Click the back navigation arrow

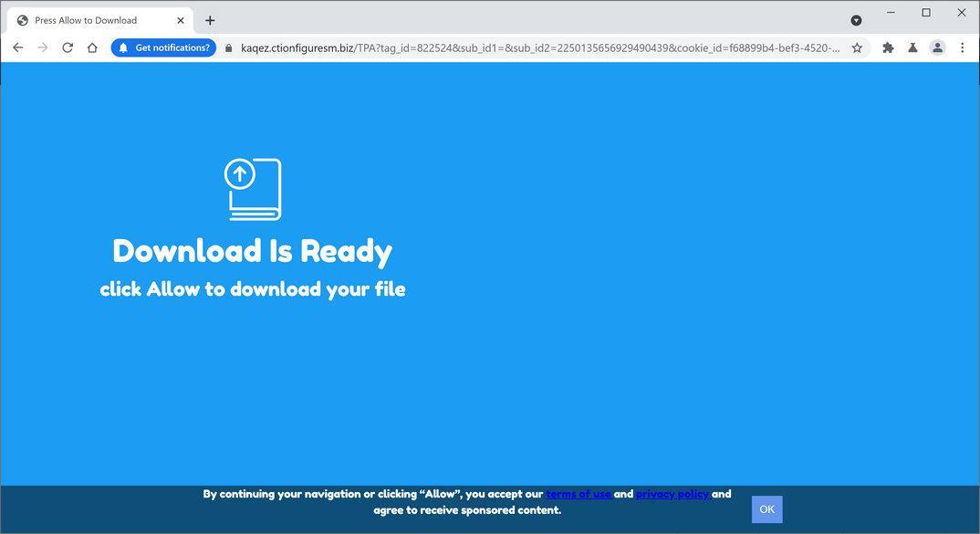[17, 47]
